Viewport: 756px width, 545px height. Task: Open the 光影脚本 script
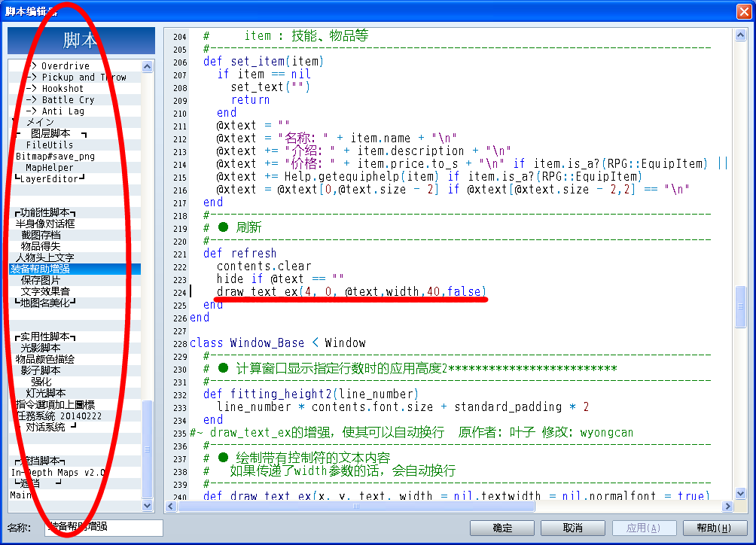tap(75, 348)
